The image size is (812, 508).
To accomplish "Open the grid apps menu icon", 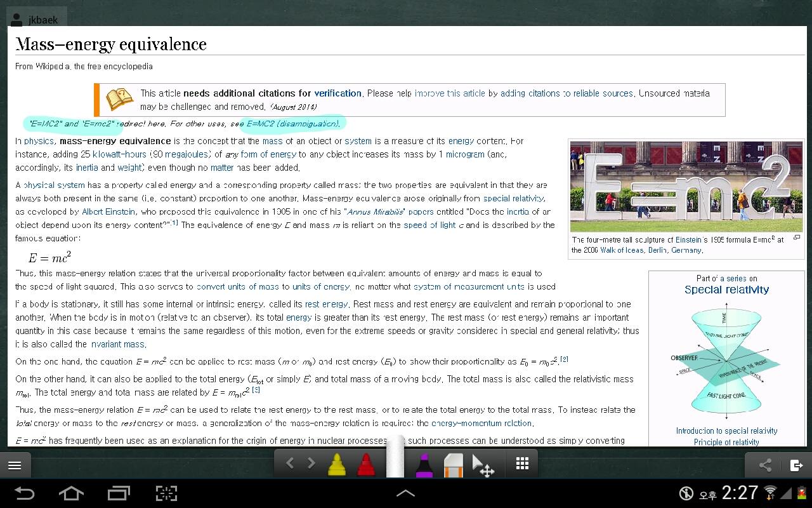I will click(522, 464).
